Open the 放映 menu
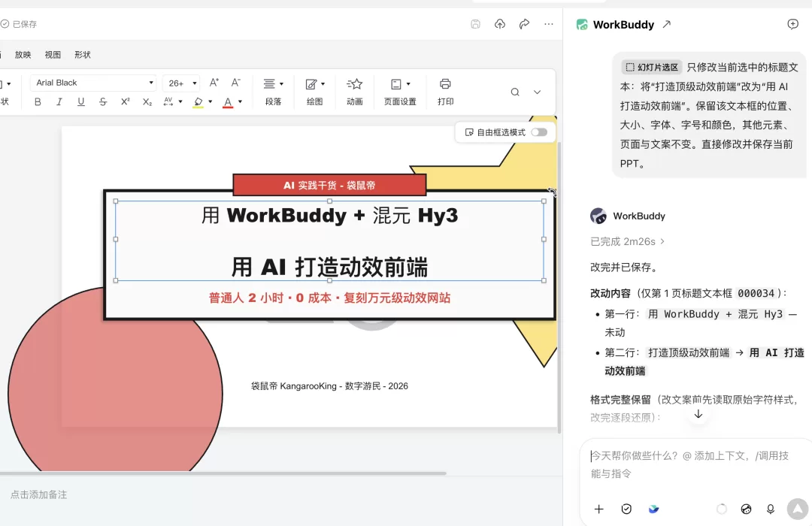The image size is (812, 526). pos(23,55)
